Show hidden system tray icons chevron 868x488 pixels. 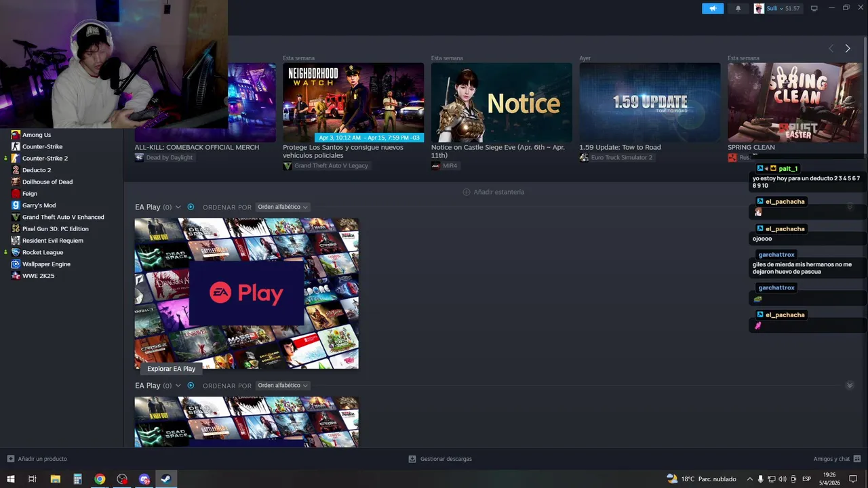[x=749, y=479]
